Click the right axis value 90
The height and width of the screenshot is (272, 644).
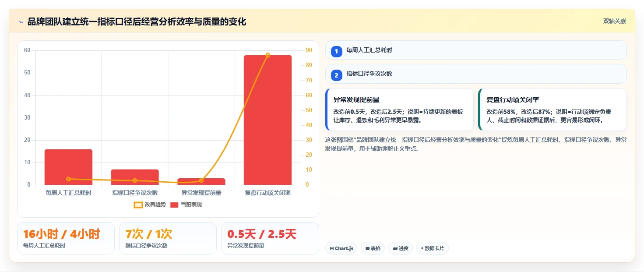pyautogui.click(x=309, y=50)
